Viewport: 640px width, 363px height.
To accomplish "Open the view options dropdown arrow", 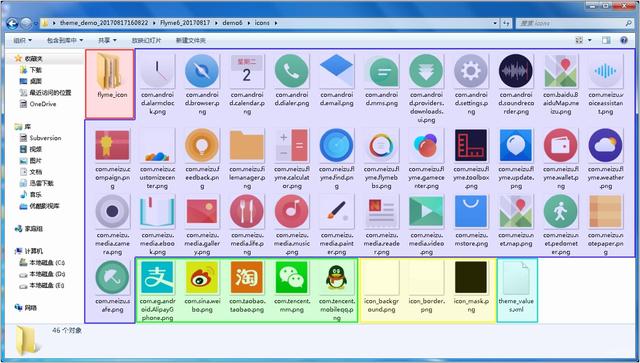I will coord(589,40).
